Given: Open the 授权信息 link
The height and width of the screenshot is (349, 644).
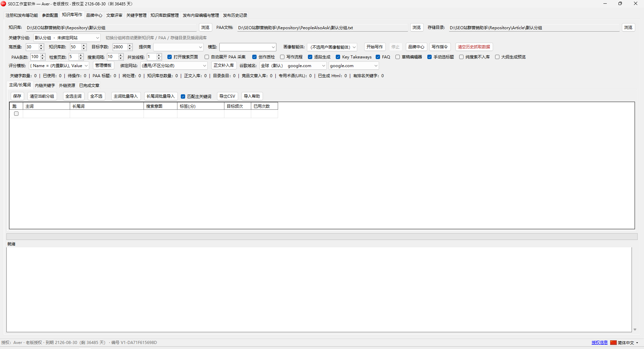Looking at the screenshot, I should click(599, 343).
